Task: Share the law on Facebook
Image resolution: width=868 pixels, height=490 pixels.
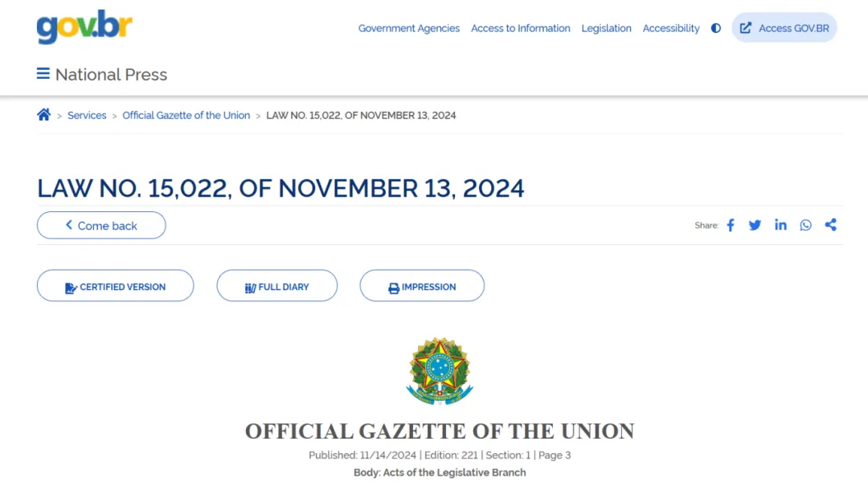Action: [731, 225]
